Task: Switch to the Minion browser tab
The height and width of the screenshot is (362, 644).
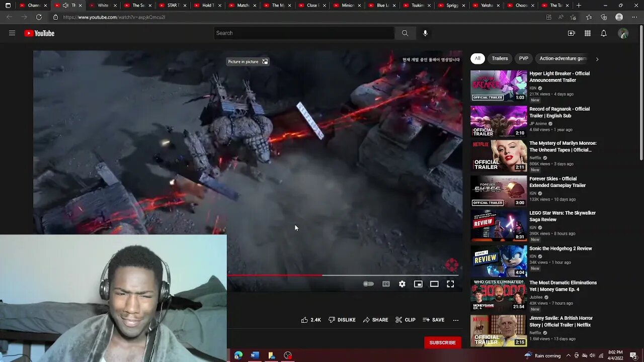Action: (347, 6)
